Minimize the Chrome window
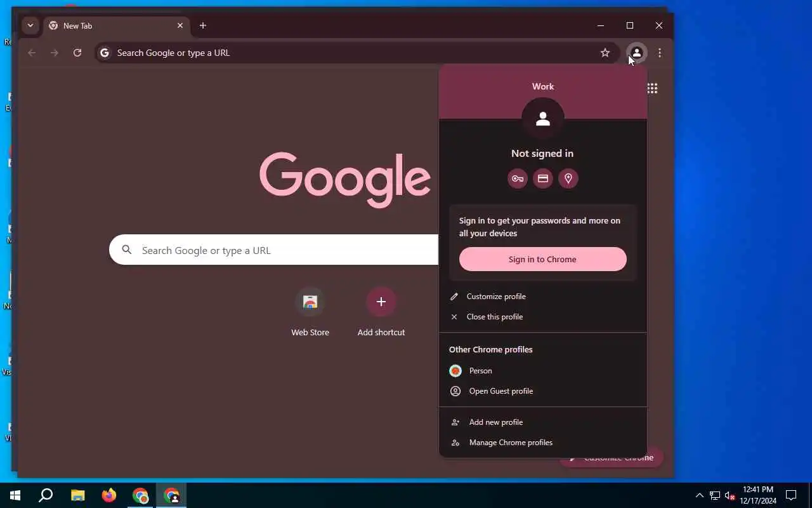 point(601,25)
